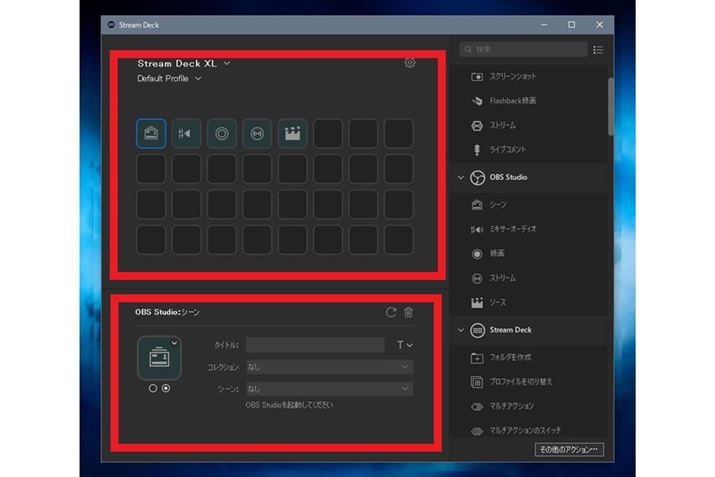Screen dimensions: 715x477
Task: Select the first state radio button under key icon
Action: pyautogui.click(x=153, y=389)
